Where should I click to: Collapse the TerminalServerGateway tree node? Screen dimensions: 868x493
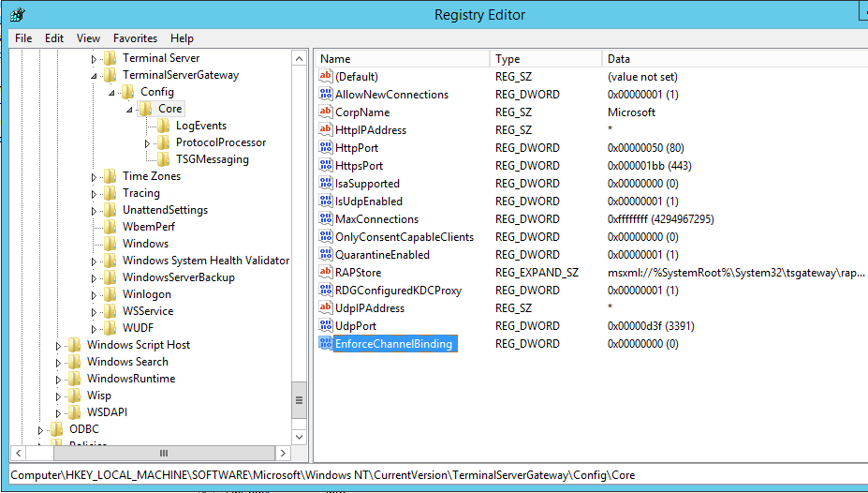tap(94, 75)
